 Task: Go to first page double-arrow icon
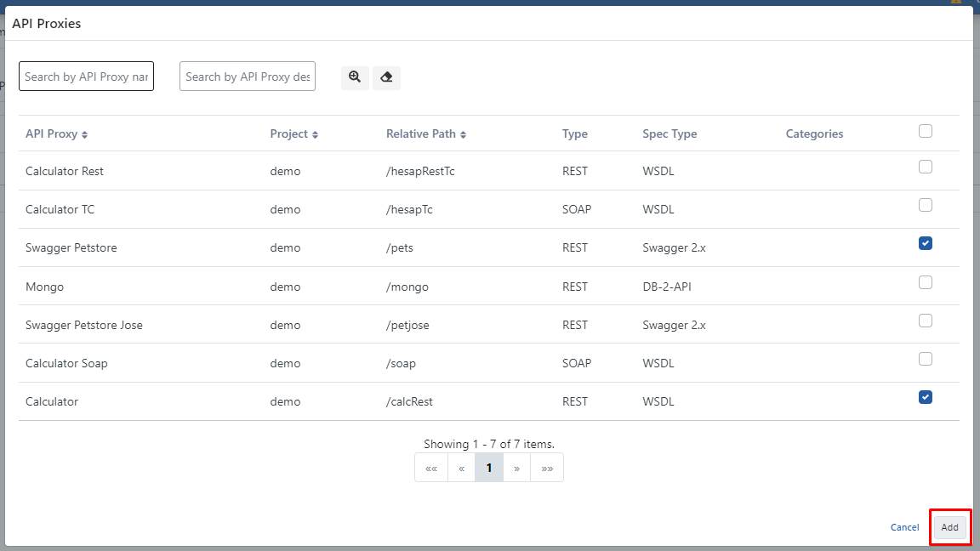click(x=431, y=468)
